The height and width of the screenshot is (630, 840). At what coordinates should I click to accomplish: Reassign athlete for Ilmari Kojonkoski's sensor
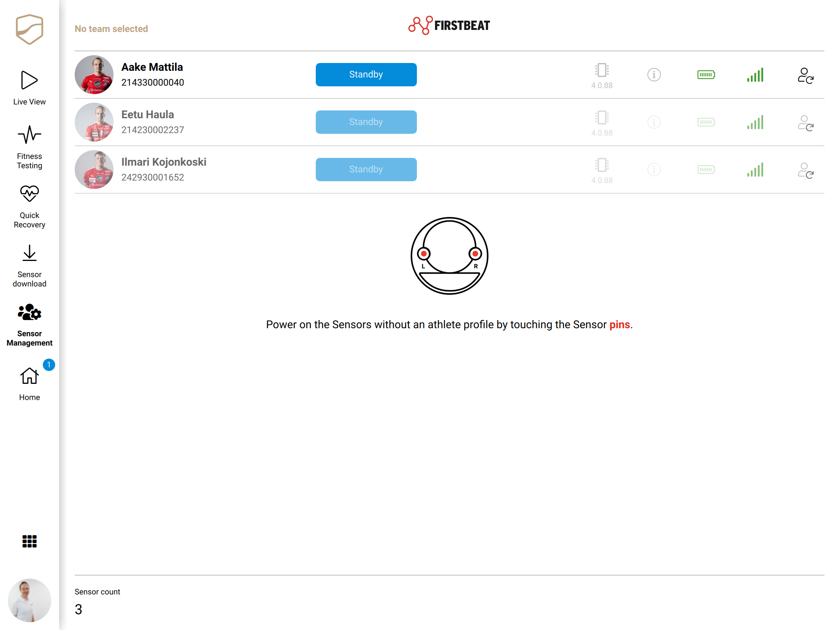tap(806, 170)
